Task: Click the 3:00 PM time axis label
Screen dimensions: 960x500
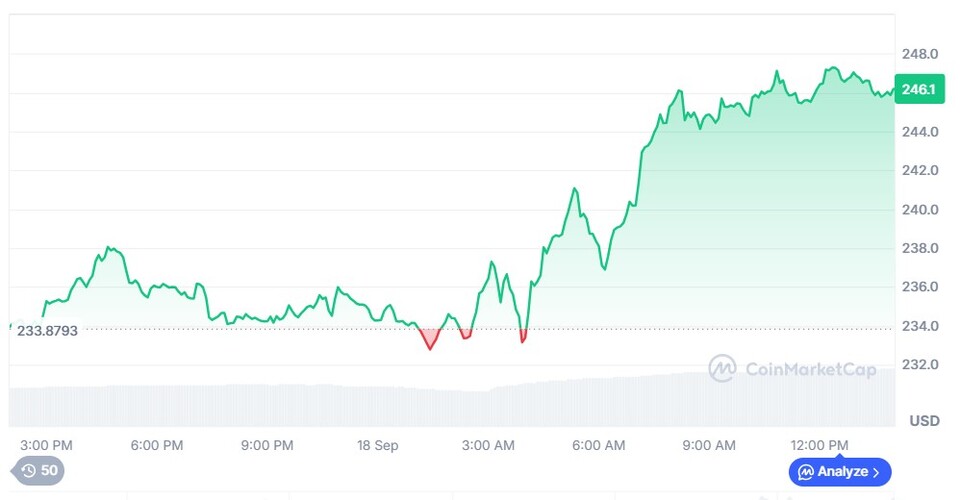Action: (x=46, y=445)
